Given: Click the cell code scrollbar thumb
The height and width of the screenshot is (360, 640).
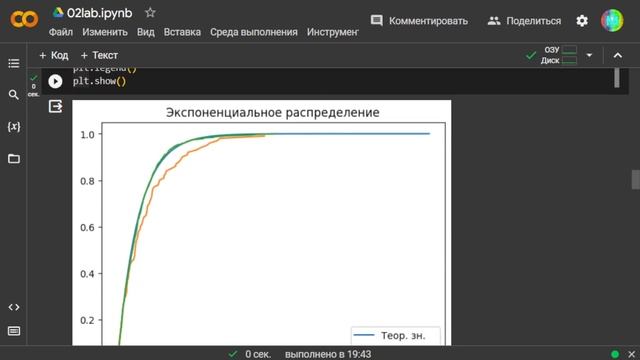Looking at the screenshot, I should point(617,78).
